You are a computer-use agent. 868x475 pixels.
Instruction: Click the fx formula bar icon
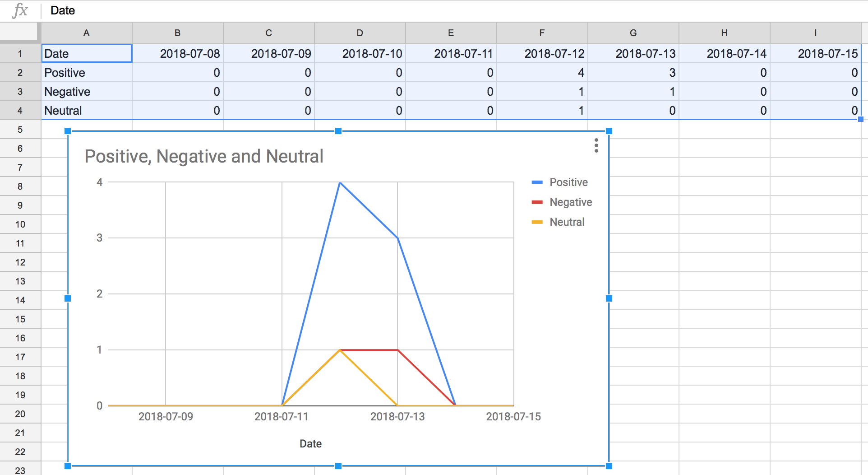click(x=20, y=10)
